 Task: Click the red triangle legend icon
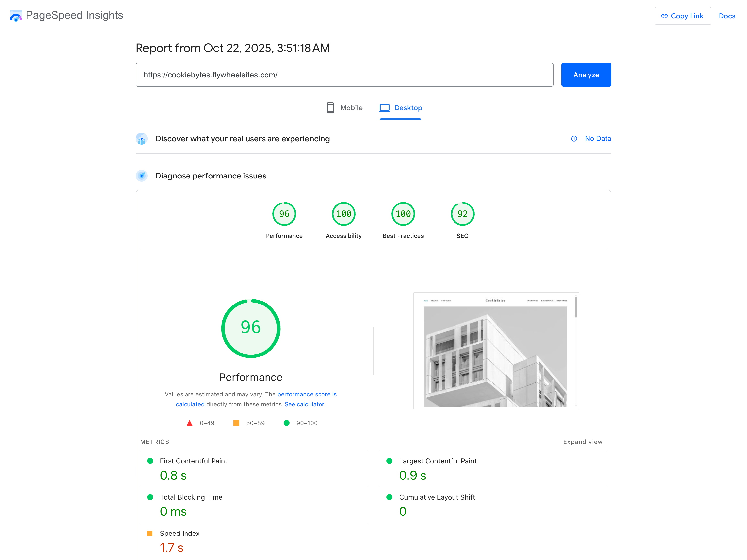point(190,423)
